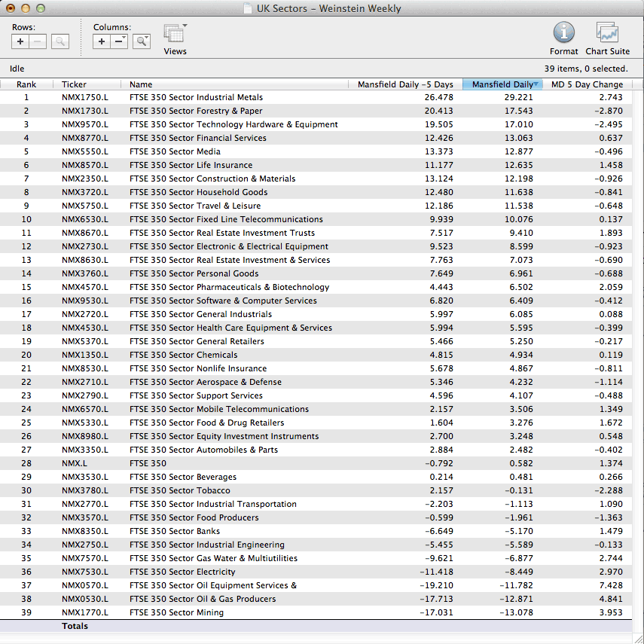Click the document proxy icon in title
Screen dimensions: 644x644
coord(248,9)
